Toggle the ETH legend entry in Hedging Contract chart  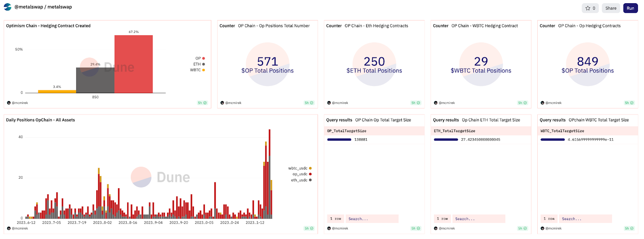(199, 64)
